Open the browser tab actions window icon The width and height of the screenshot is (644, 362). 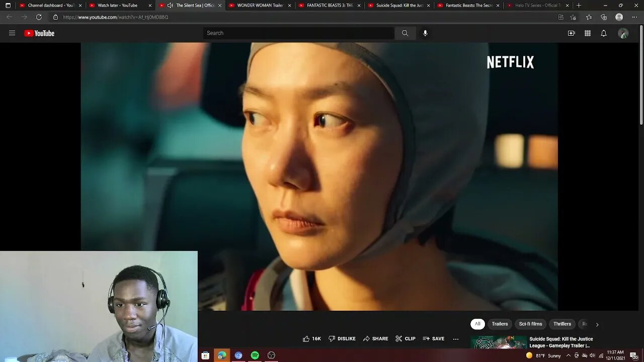(8, 6)
